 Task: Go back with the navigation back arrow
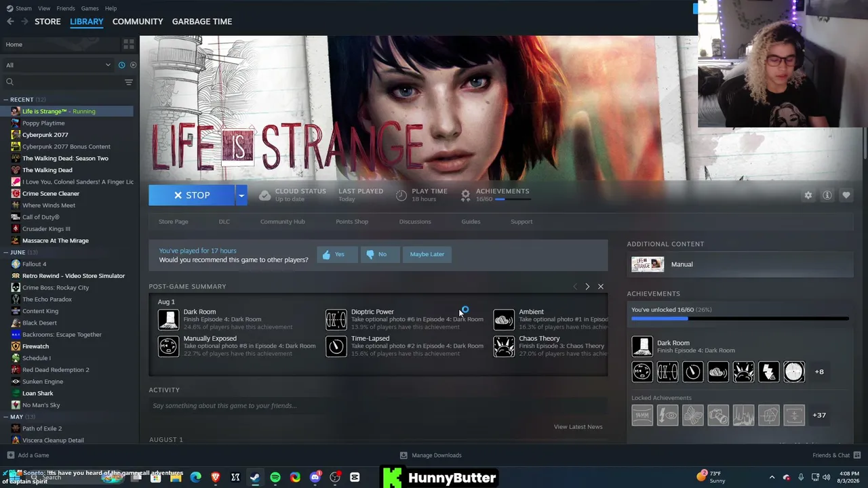10,22
